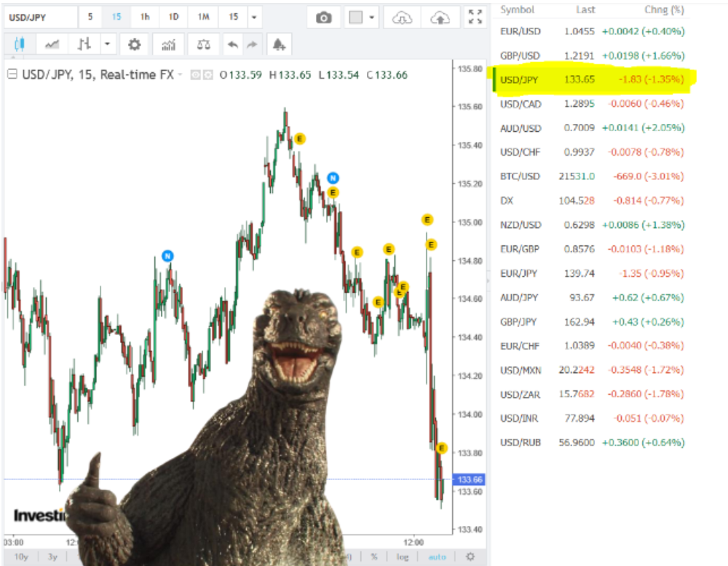Switch to the 1h timeframe
This screenshot has height=566, width=728.
(145, 17)
